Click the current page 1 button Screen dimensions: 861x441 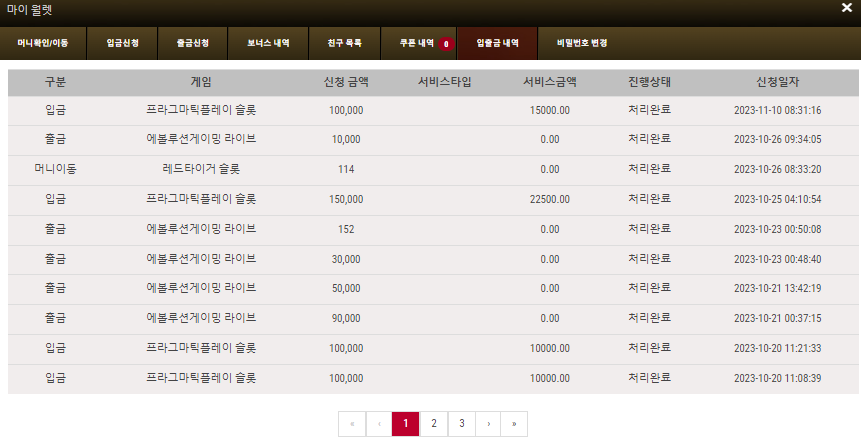(406, 423)
